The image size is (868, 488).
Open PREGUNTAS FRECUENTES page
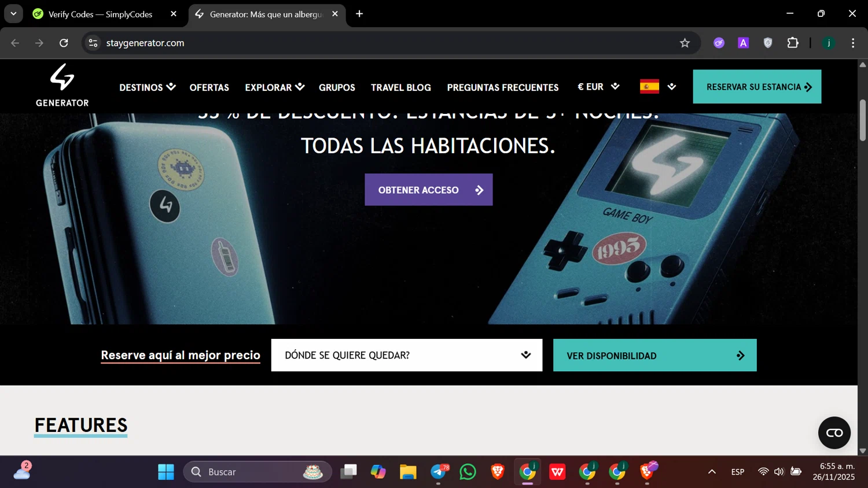[503, 87]
